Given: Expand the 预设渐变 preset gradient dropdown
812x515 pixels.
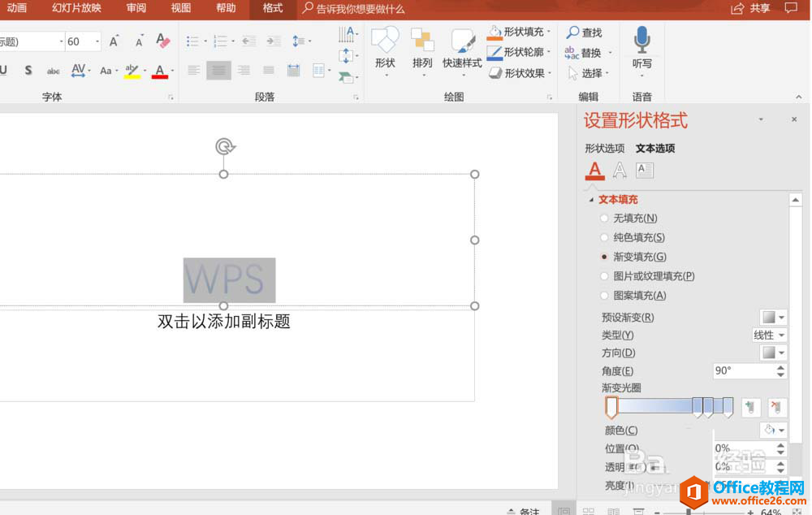Looking at the screenshot, I should click(x=773, y=318).
